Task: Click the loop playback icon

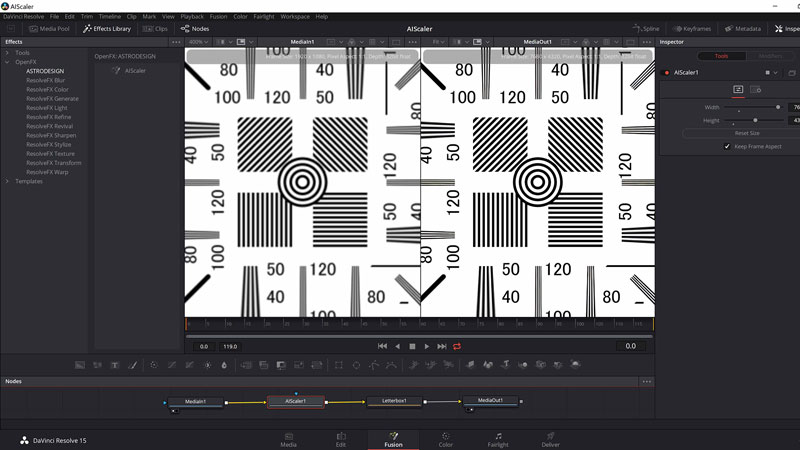Action: 457,346
